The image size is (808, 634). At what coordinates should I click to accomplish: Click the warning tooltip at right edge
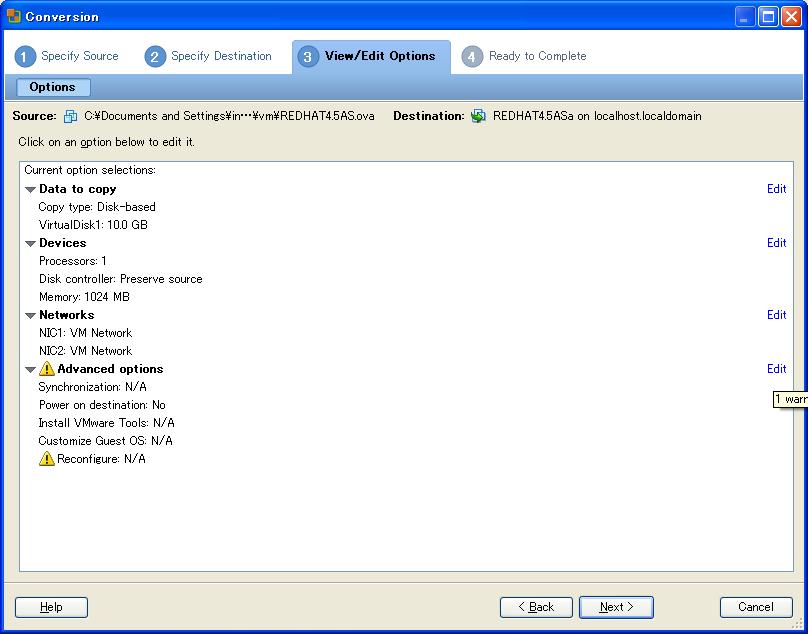coord(790,399)
